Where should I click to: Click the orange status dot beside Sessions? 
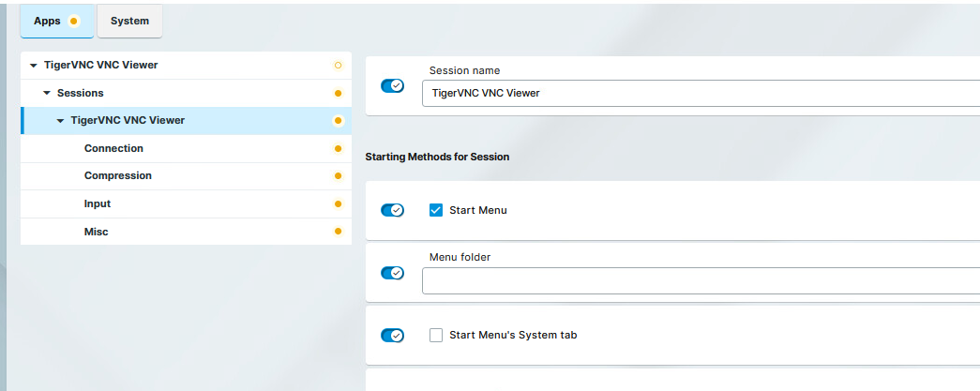coord(338,94)
